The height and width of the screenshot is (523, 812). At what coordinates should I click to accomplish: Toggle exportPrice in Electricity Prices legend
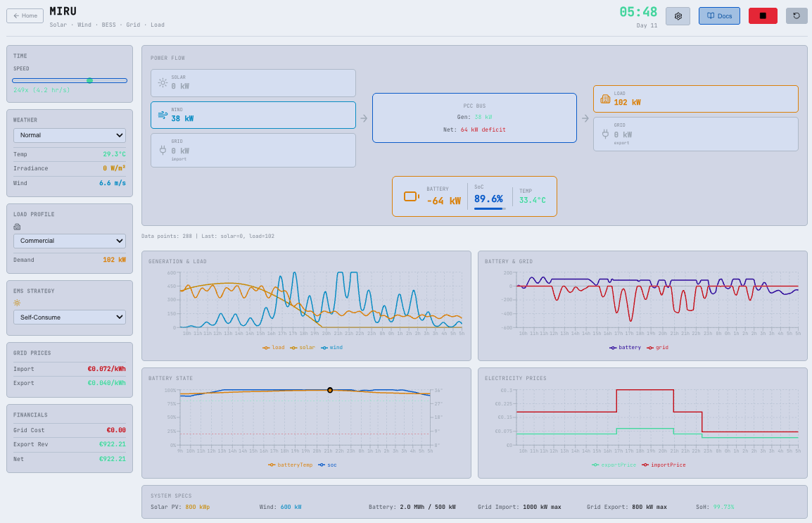614,465
